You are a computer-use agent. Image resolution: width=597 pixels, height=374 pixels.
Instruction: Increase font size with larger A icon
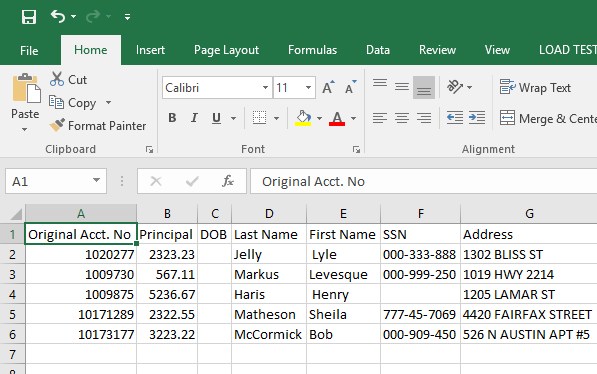click(329, 87)
